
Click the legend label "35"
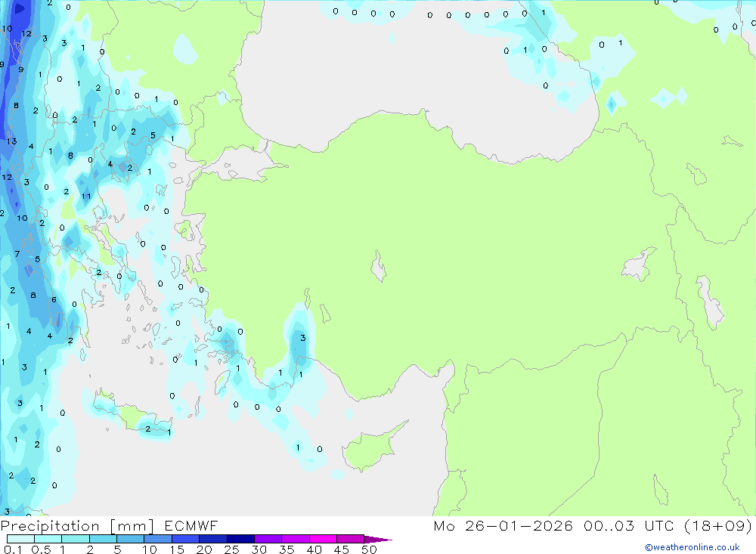click(x=287, y=549)
